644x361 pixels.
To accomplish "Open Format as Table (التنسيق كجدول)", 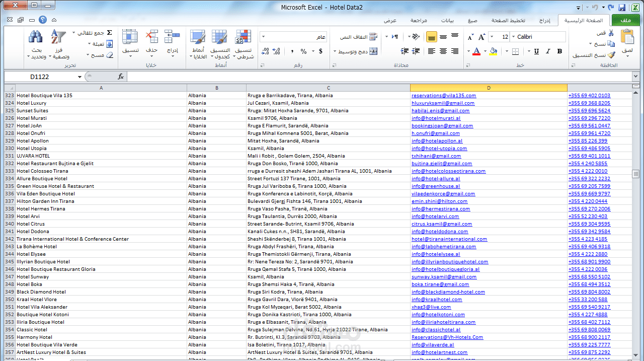I will coord(220,44).
